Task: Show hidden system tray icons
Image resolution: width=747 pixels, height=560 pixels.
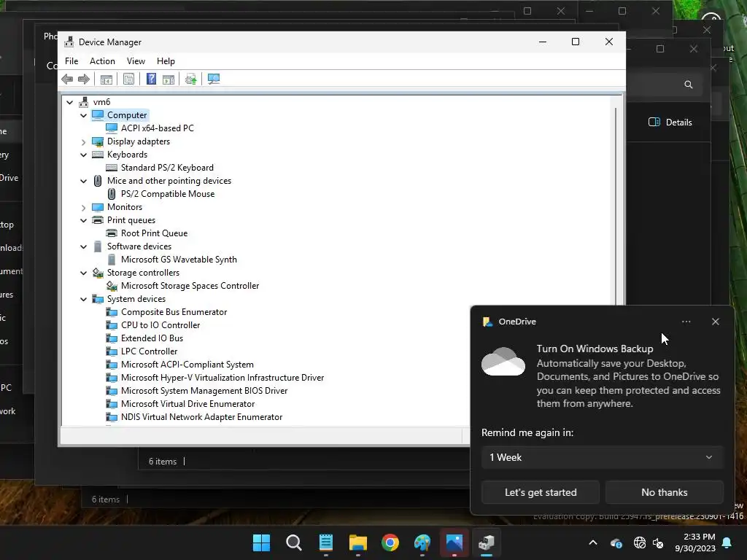Action: click(593, 542)
